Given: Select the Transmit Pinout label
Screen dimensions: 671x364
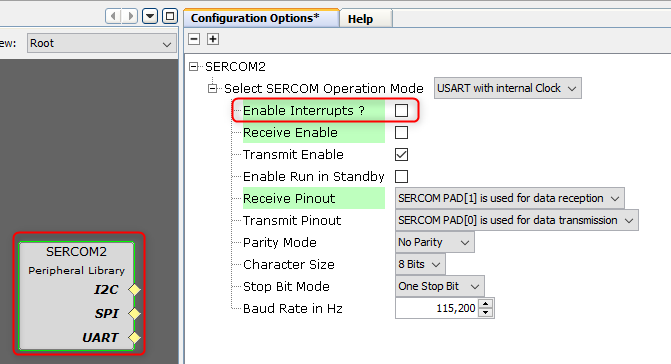Looking at the screenshot, I should (x=292, y=221).
